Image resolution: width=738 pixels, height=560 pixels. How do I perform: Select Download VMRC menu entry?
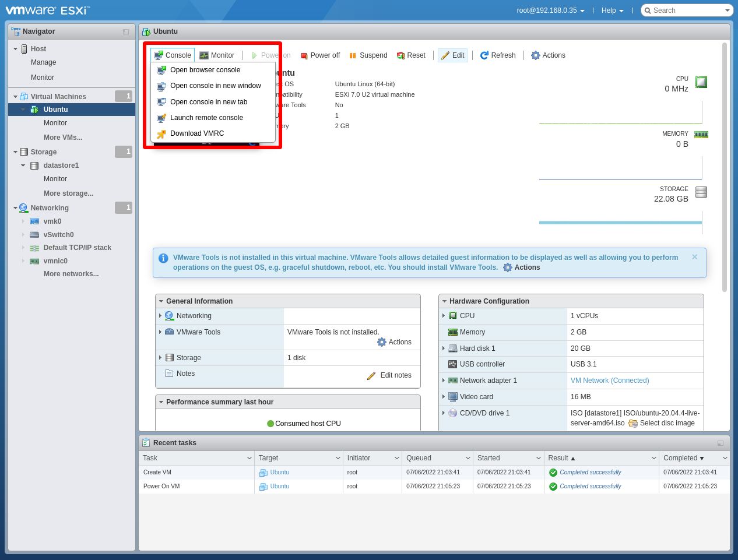196,133
